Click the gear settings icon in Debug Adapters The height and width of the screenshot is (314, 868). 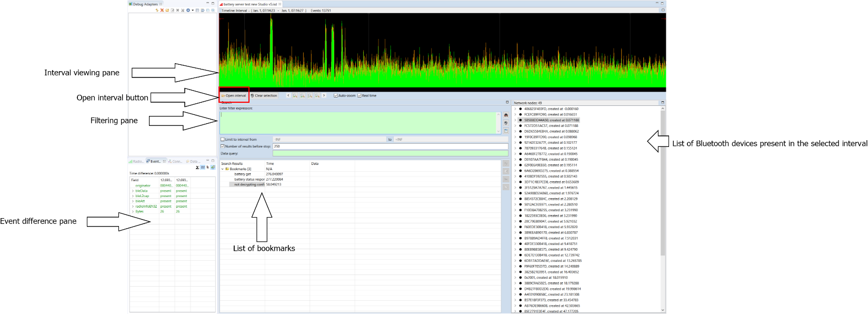click(x=188, y=11)
